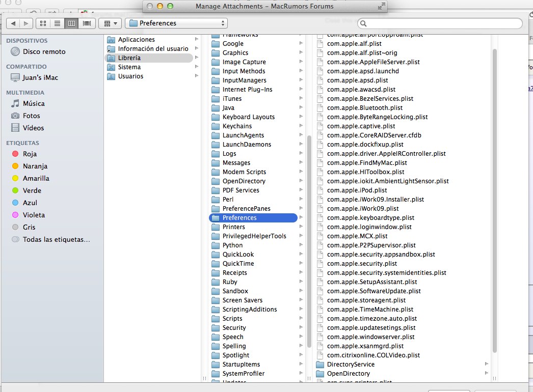
Task: Go back with the left arrow button
Action: (x=13, y=23)
